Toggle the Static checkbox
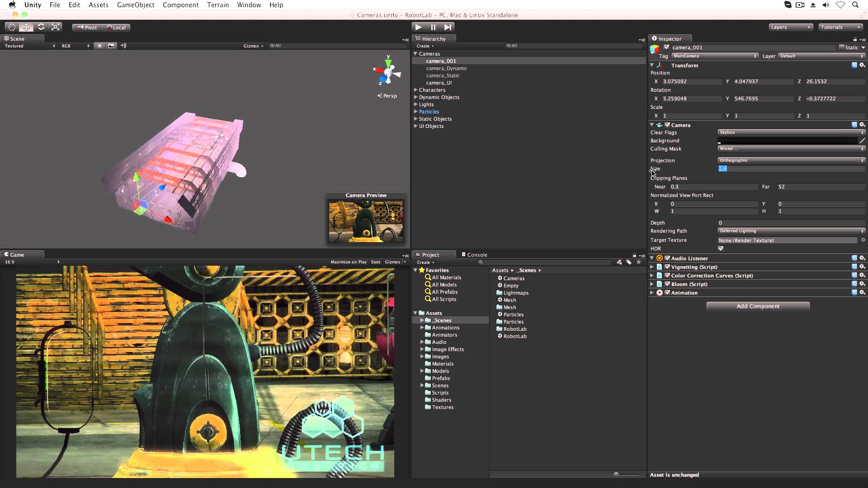868x488 pixels. (x=841, y=47)
